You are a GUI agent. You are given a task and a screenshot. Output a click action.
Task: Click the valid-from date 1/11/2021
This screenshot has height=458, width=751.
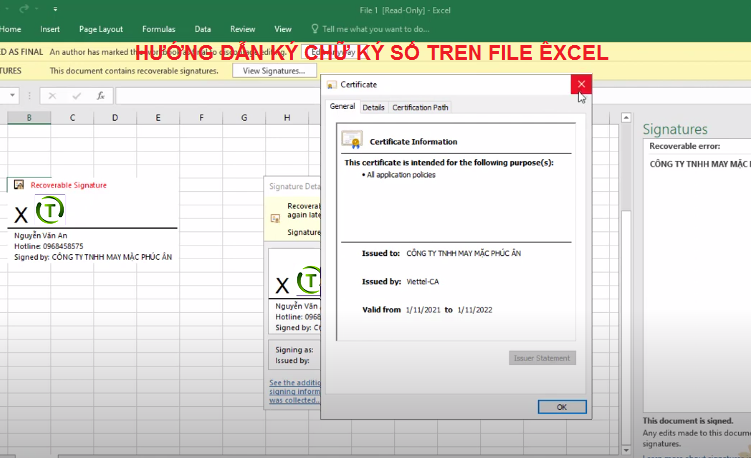tap(423, 310)
